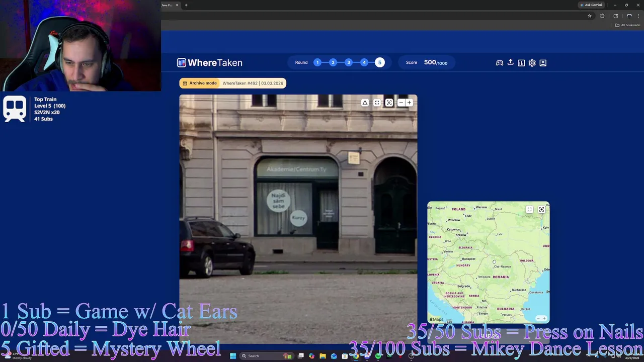
Task: Recenter the photo view with focus icon
Action: pyautogui.click(x=389, y=103)
